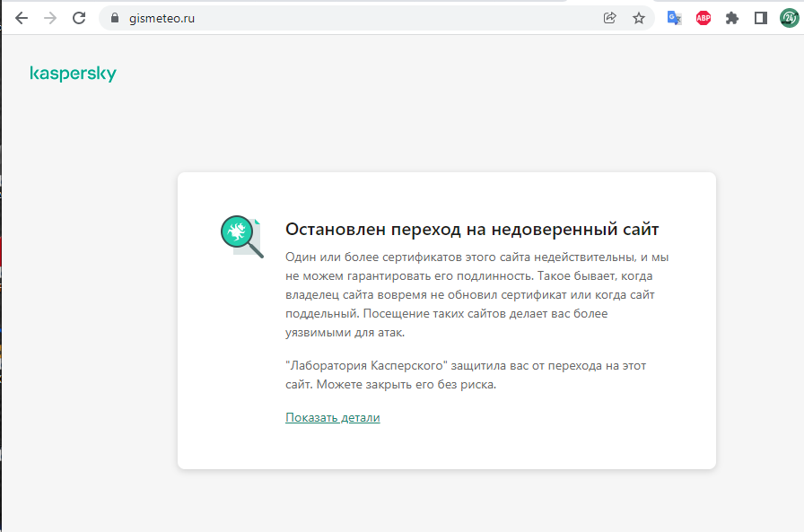Click the forward navigation arrow
Screen dimensions: 804x532
coord(50,19)
